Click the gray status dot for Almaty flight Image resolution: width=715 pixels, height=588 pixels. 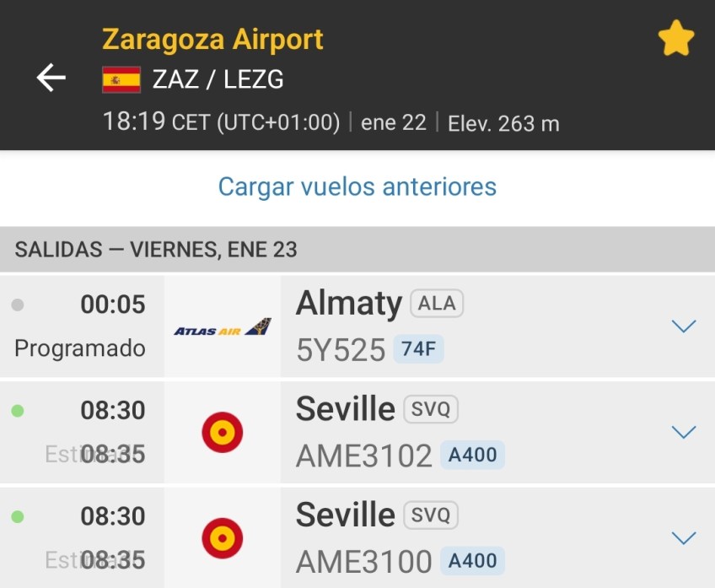[x=18, y=305]
